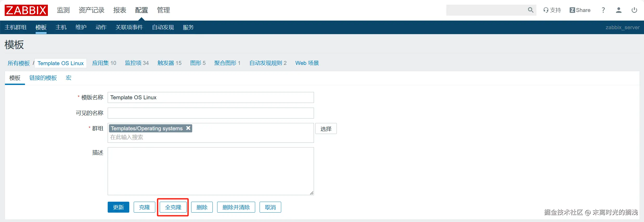Open the 资产记录 top menu

(92, 10)
